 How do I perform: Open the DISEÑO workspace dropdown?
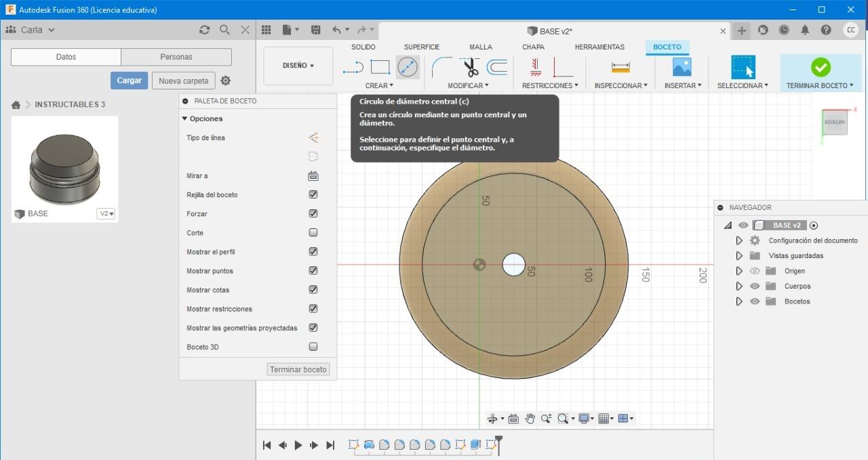coord(298,66)
